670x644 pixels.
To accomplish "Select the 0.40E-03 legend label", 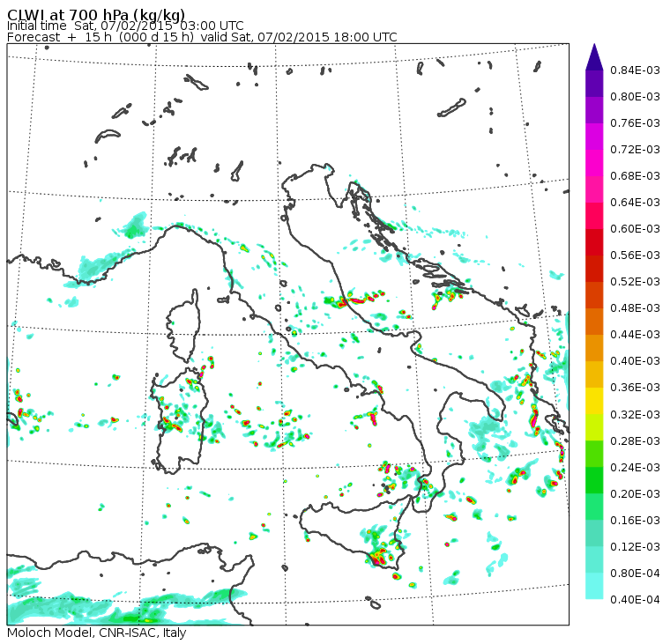I will pyautogui.click(x=635, y=361).
